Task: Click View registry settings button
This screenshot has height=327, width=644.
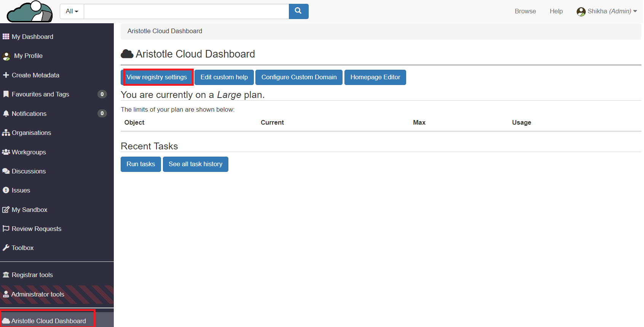Action: (157, 77)
